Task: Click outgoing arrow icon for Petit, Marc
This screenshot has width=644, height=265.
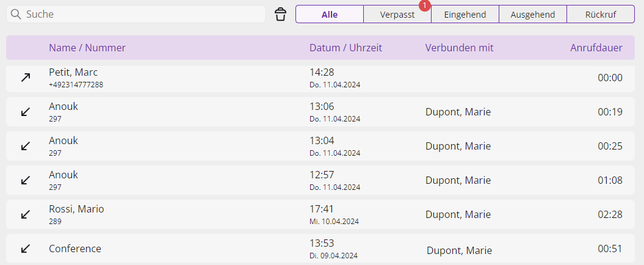Action: coord(26,78)
